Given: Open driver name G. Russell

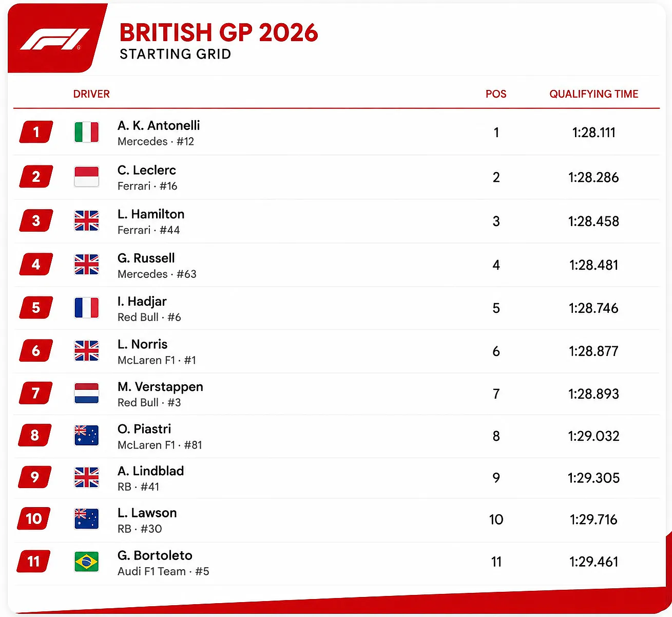Looking at the screenshot, I should [146, 258].
